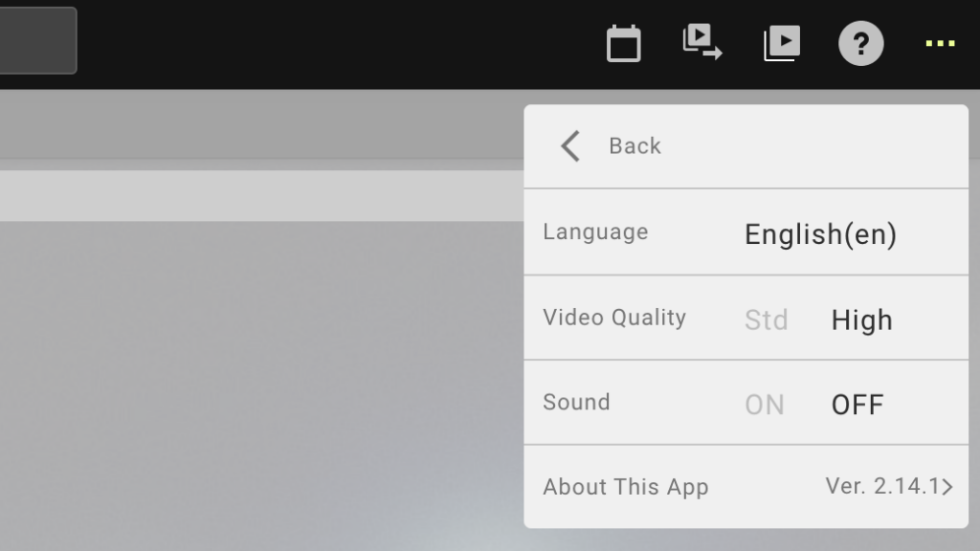This screenshot has width=980, height=551.
Task: Click the three-dot more options icon
Action: tap(940, 44)
